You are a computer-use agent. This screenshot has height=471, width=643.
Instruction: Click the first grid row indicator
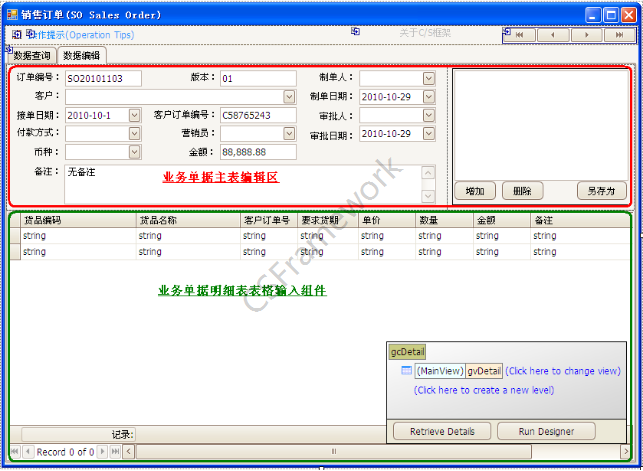coord(15,236)
